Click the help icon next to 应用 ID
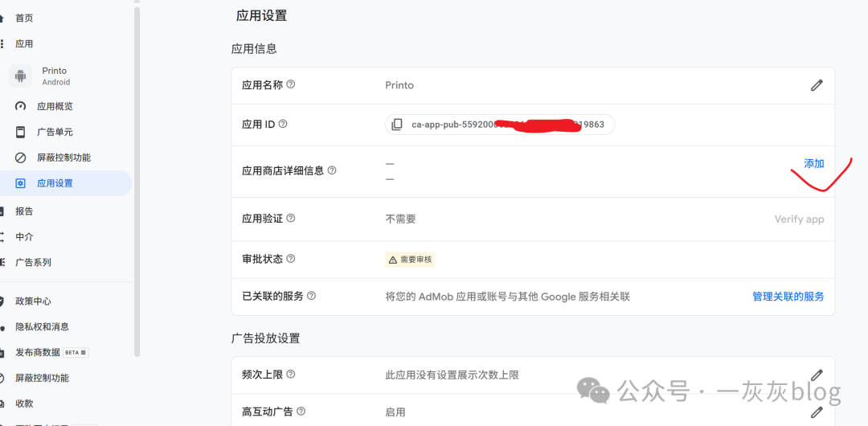Viewport: 868px width, 426px height. (283, 124)
